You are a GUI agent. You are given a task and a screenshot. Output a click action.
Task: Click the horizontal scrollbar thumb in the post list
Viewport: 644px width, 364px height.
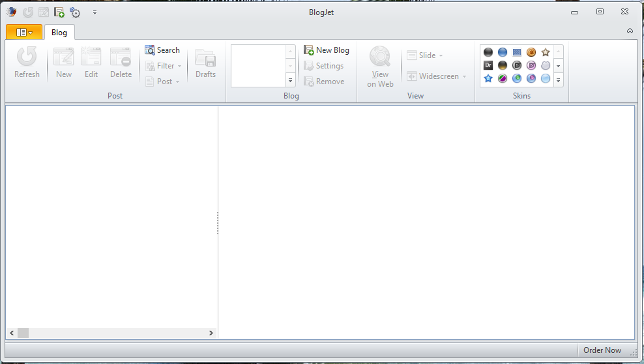23,333
